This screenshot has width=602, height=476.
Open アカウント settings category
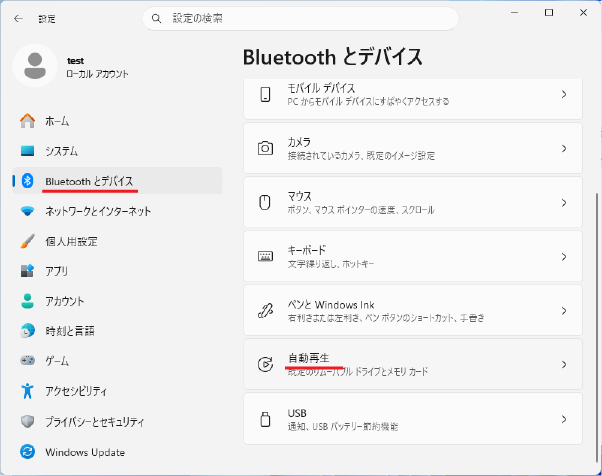coord(117,301)
